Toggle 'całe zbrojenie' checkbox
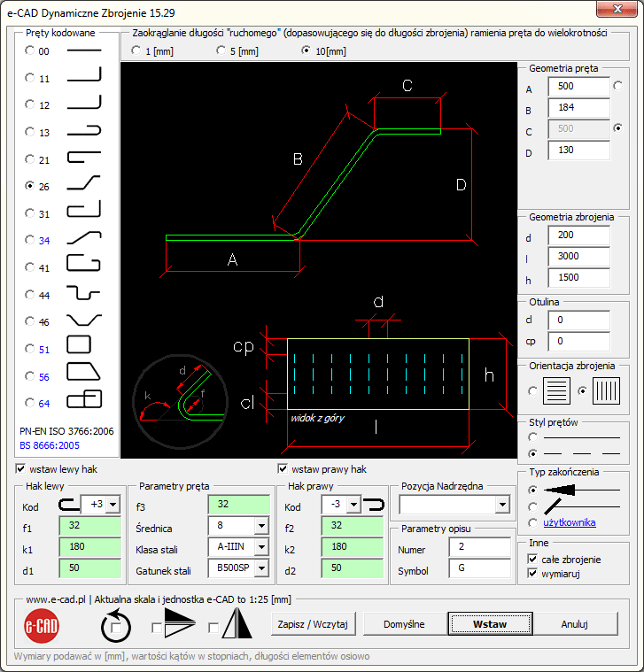 [532, 559]
